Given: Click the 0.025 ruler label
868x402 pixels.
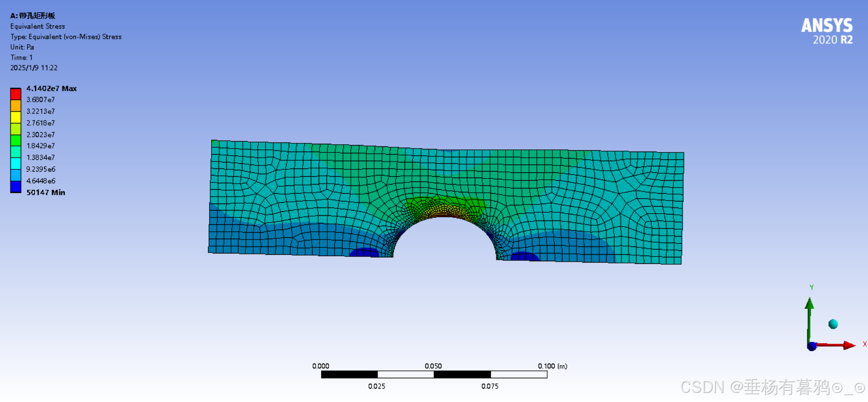Looking at the screenshot, I should pyautogui.click(x=377, y=386).
